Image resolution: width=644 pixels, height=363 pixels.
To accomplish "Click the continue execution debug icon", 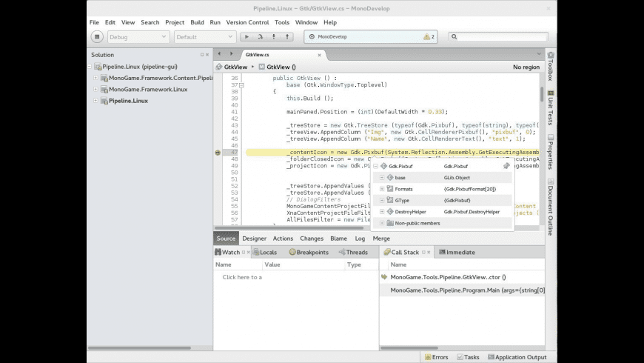I will click(246, 36).
